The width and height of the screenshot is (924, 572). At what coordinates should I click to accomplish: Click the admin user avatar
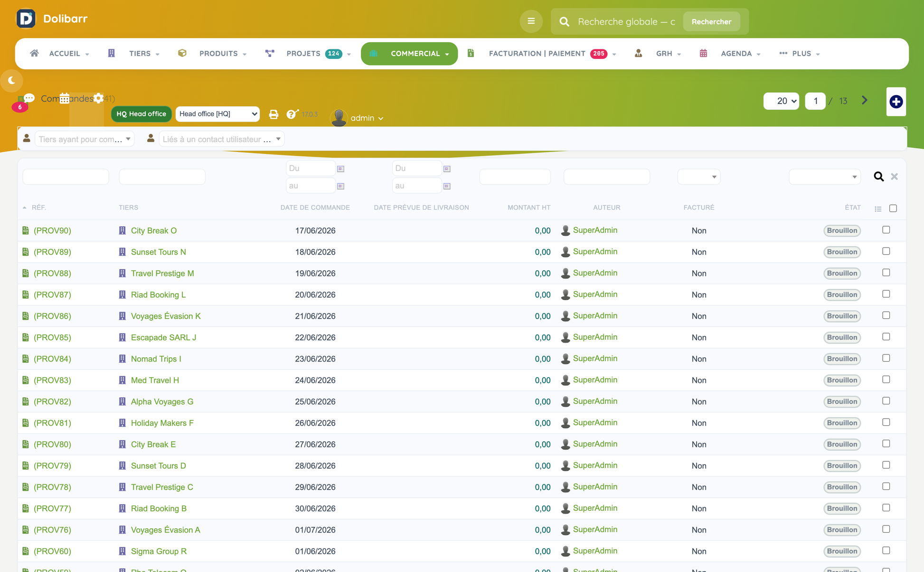339,117
